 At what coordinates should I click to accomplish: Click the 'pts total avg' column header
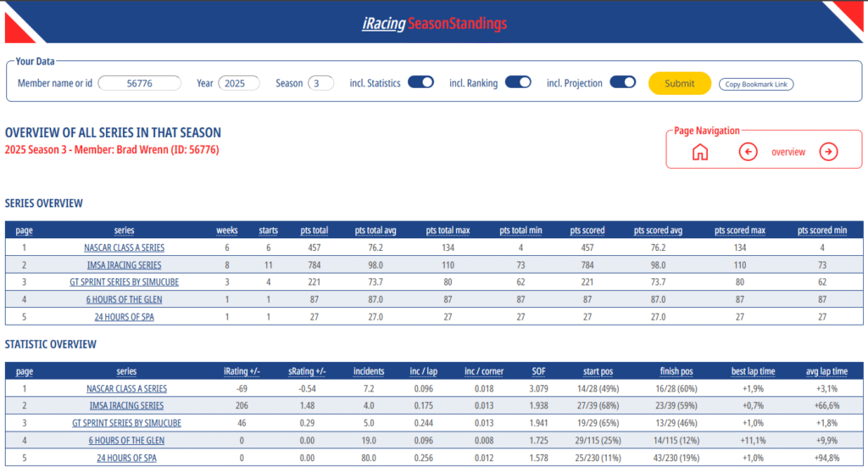tap(376, 231)
